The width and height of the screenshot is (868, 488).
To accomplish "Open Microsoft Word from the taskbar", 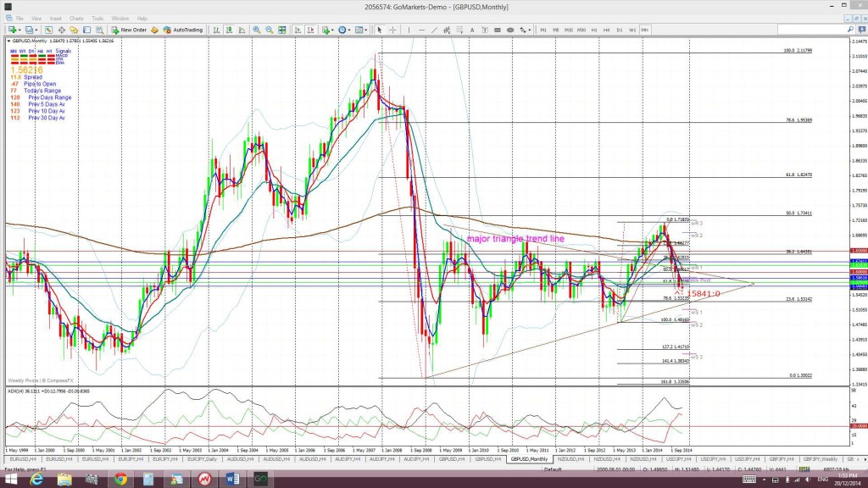I will point(232,480).
